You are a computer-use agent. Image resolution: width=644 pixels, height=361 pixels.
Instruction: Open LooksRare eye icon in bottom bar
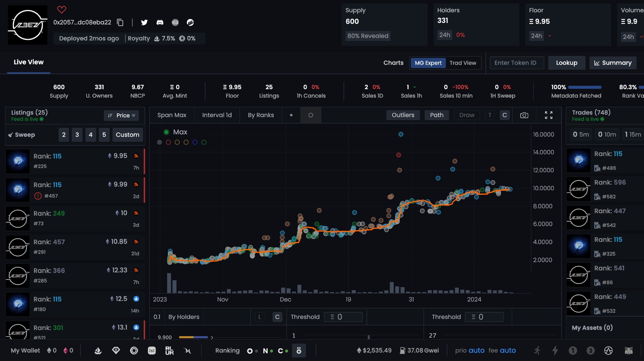click(x=116, y=350)
